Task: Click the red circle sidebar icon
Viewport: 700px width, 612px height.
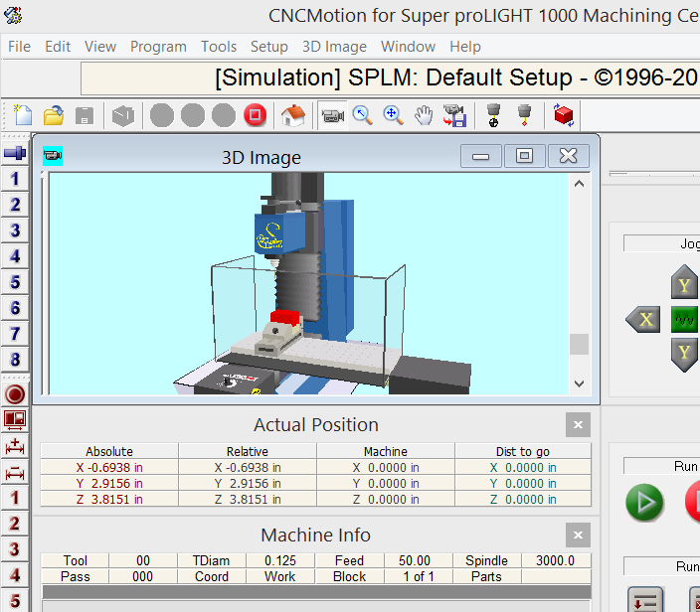Action: tap(15, 394)
